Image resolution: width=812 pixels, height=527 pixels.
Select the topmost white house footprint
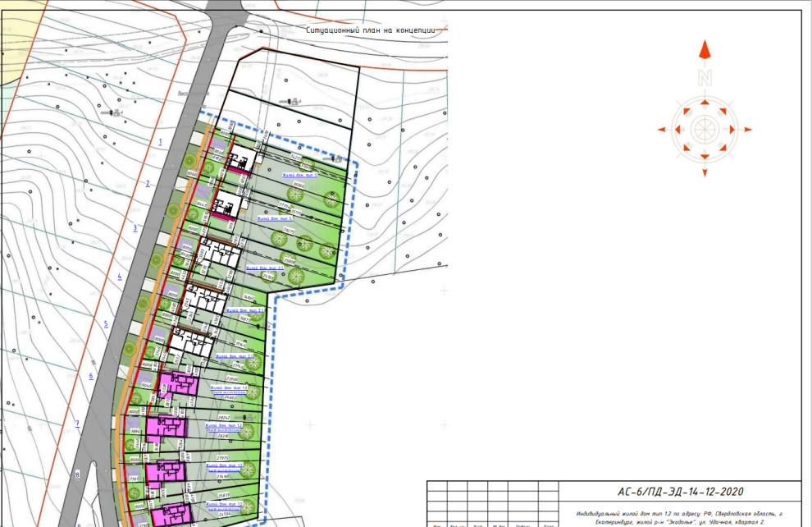[x=241, y=160]
